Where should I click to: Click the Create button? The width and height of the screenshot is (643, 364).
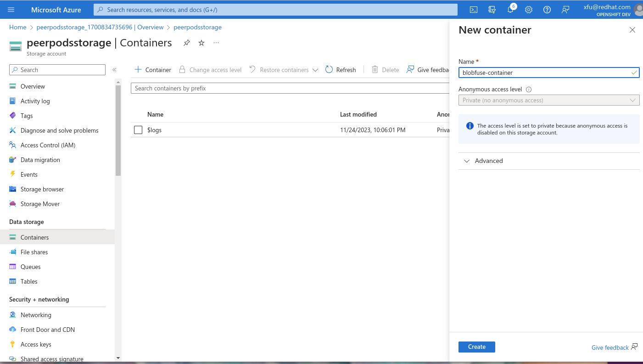(476, 347)
